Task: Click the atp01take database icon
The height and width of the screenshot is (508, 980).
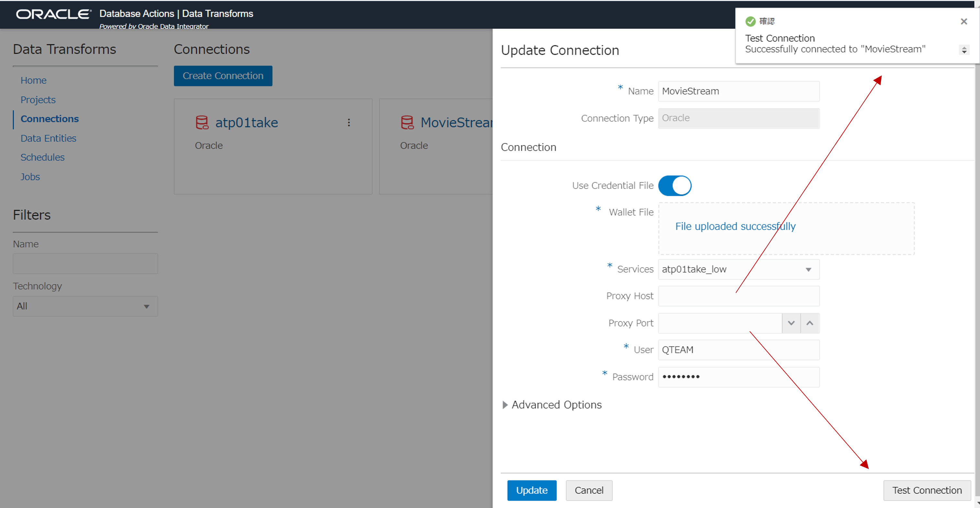Action: tap(201, 123)
